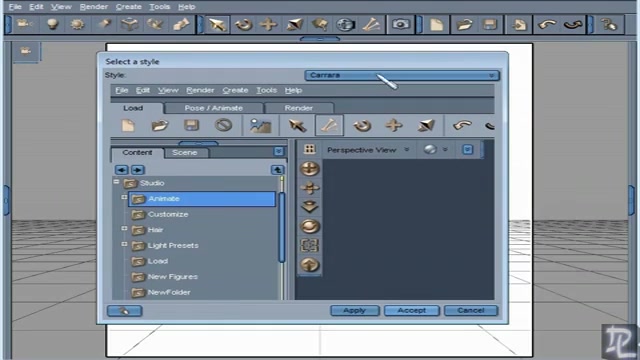Open the Help menu in main window
Viewport: 640px width, 360px height.
coord(187,7)
